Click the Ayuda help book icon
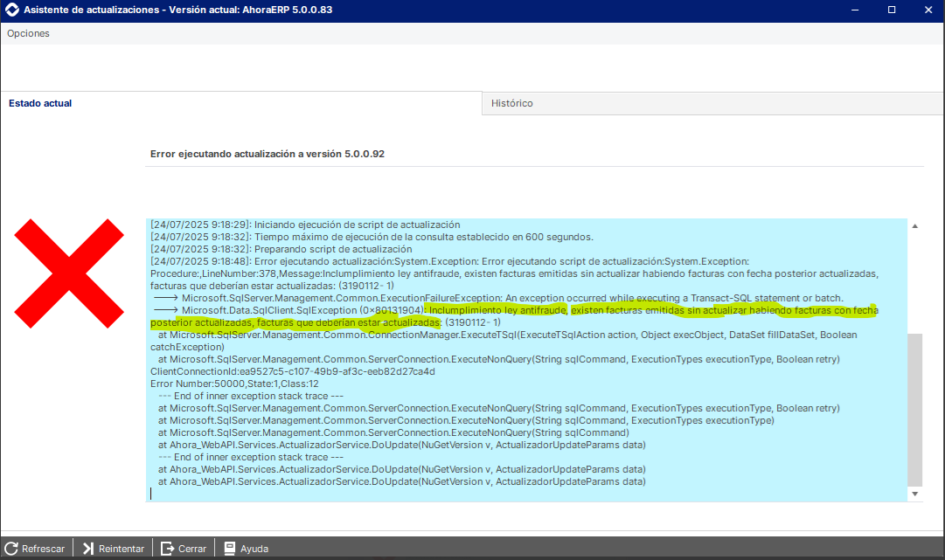The width and height of the screenshot is (945, 560). [x=230, y=549]
